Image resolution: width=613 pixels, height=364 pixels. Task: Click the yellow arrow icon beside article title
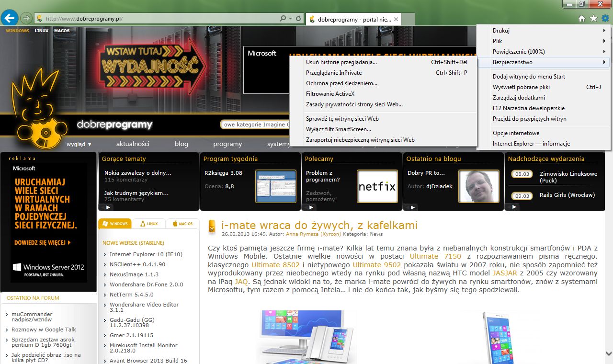[x=212, y=227]
